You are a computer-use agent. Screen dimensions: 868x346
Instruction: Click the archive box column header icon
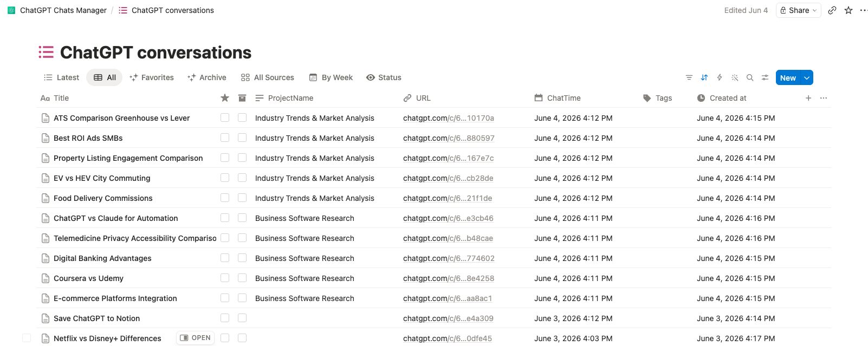pyautogui.click(x=242, y=98)
